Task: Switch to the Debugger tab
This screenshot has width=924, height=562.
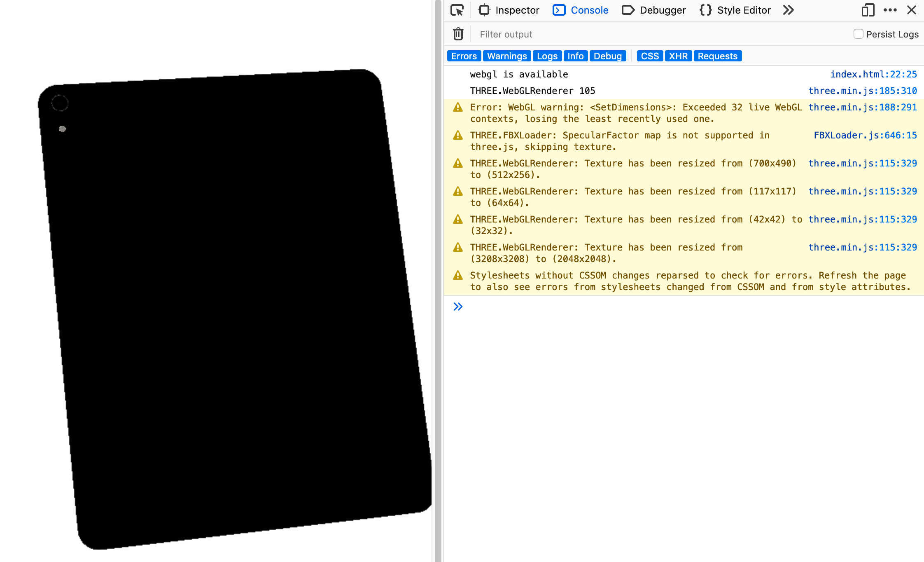Action: [654, 10]
